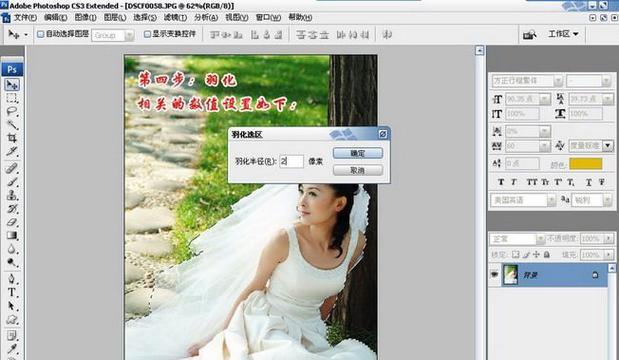
Task: Select the Pen tool
Action: tap(12, 279)
